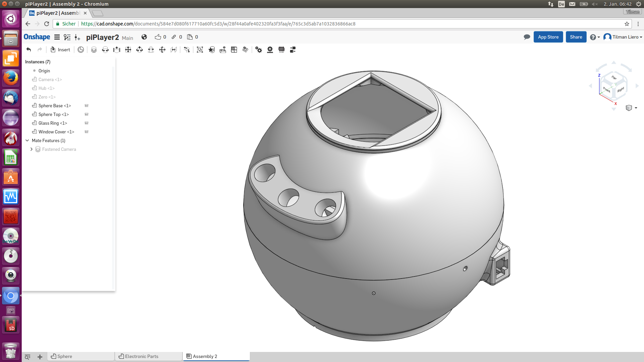Select the Zero <1> instance
Viewport: 644px width, 362px height.
point(47,97)
